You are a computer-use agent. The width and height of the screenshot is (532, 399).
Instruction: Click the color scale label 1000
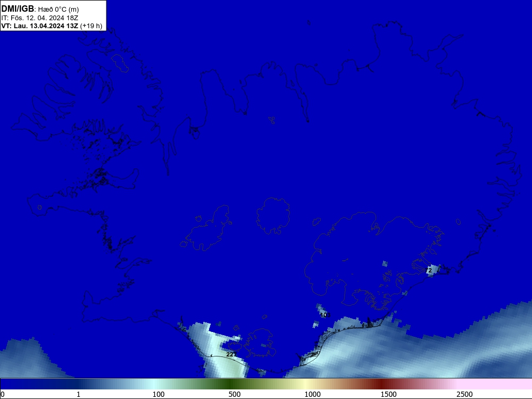pos(312,394)
